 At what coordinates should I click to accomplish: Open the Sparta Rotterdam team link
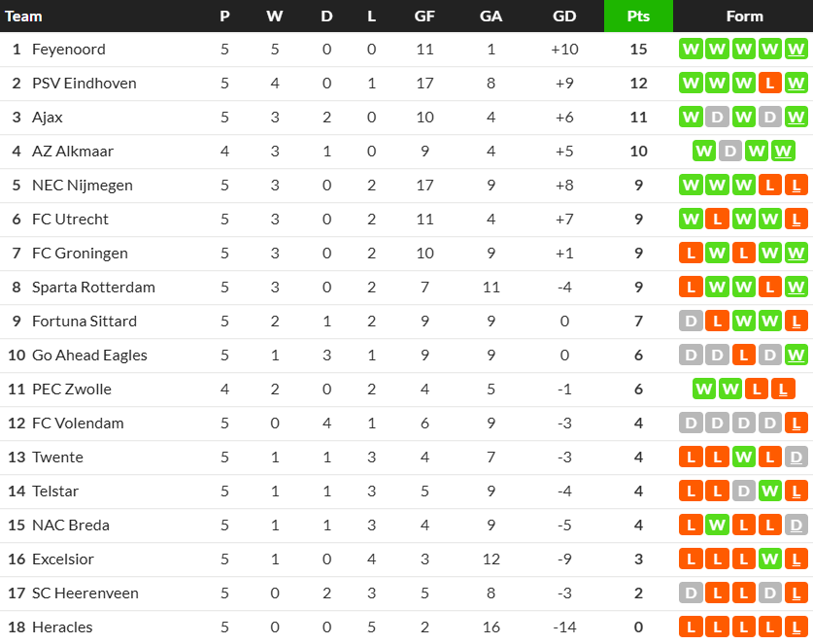[93, 288]
